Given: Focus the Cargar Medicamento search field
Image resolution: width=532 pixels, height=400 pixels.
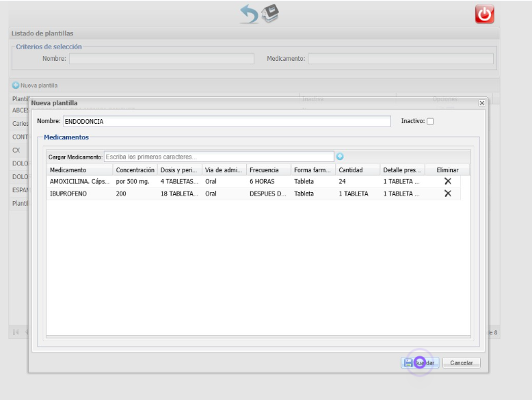Looking at the screenshot, I should [219, 157].
